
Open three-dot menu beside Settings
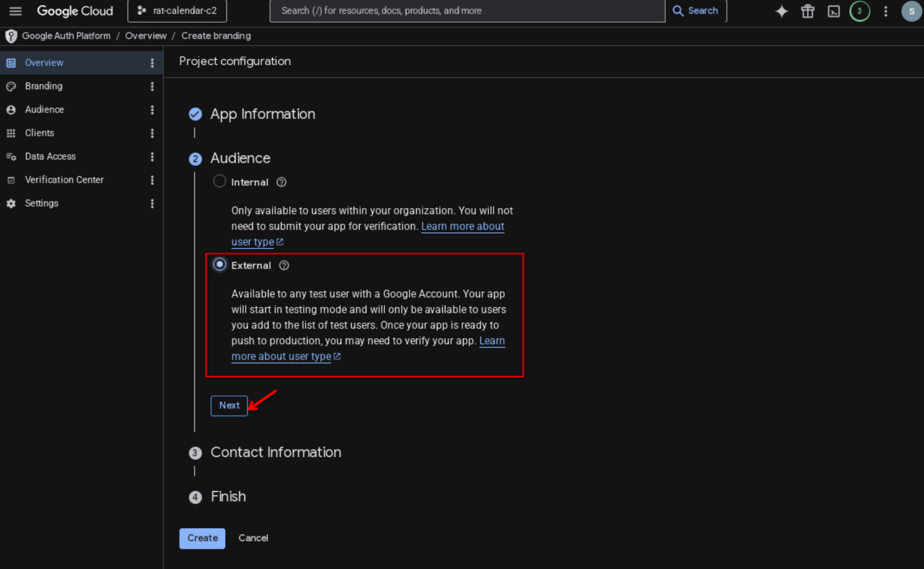coord(152,204)
